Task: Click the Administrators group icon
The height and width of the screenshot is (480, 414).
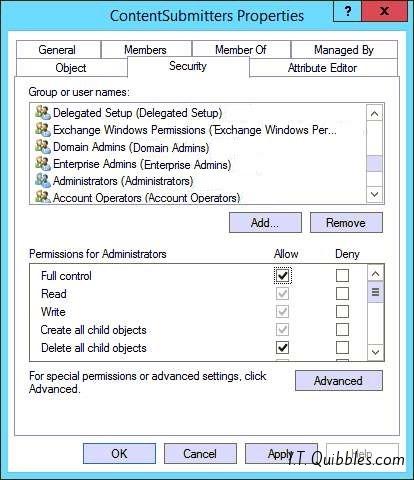Action: tap(43, 181)
